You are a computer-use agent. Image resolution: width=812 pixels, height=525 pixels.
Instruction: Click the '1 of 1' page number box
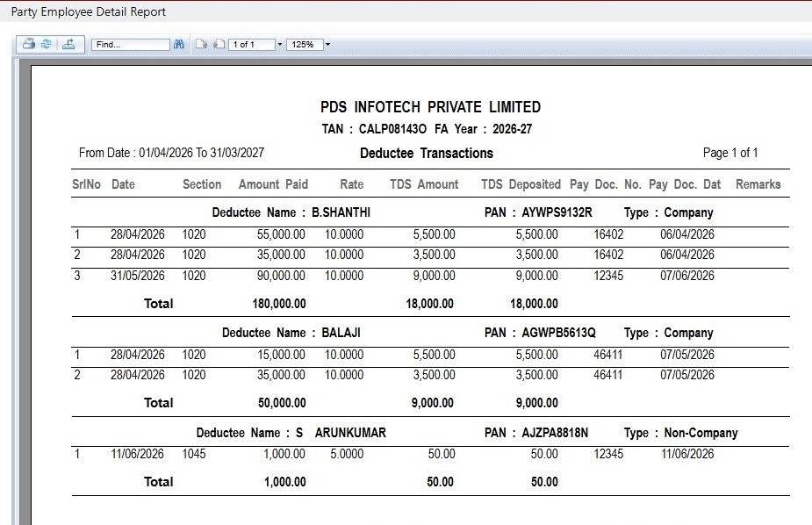(252, 45)
